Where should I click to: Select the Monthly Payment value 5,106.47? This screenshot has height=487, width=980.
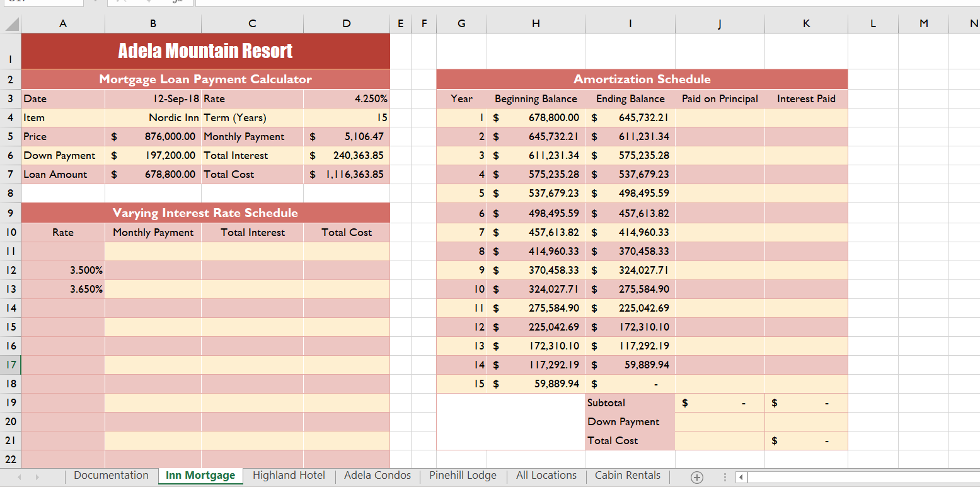pos(347,137)
